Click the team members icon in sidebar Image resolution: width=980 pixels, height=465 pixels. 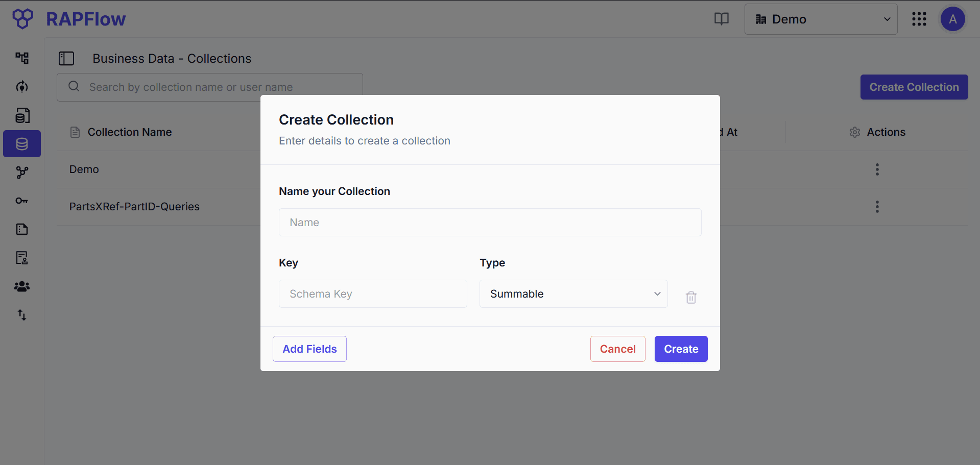point(22,286)
